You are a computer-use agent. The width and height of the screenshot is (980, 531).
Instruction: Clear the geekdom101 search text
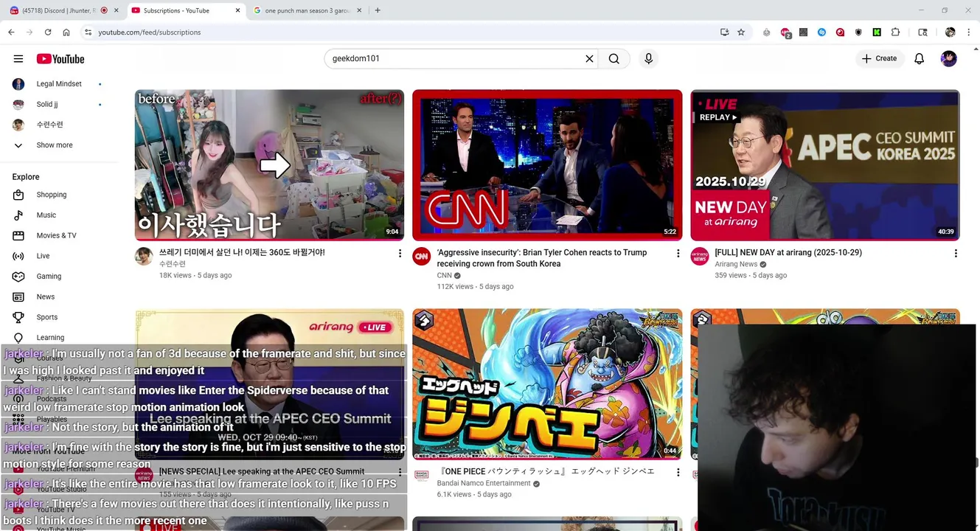click(x=589, y=59)
